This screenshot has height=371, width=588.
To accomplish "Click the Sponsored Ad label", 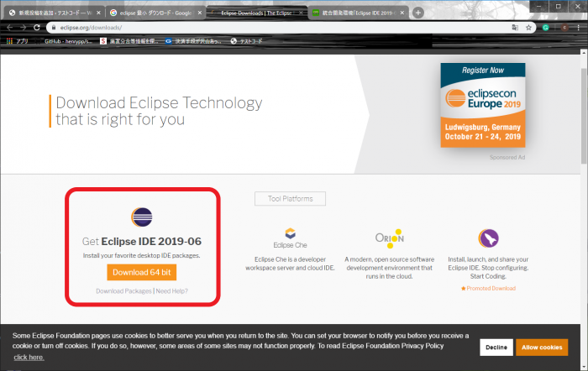I will tap(507, 158).
